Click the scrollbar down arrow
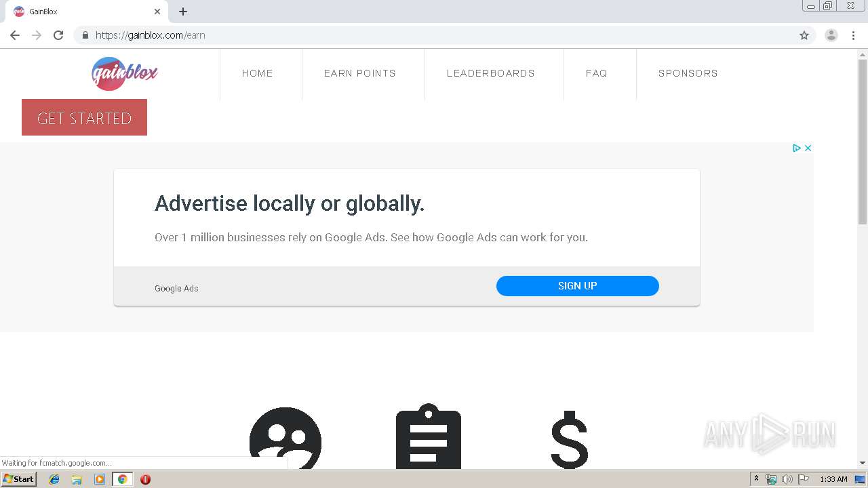 [863, 463]
